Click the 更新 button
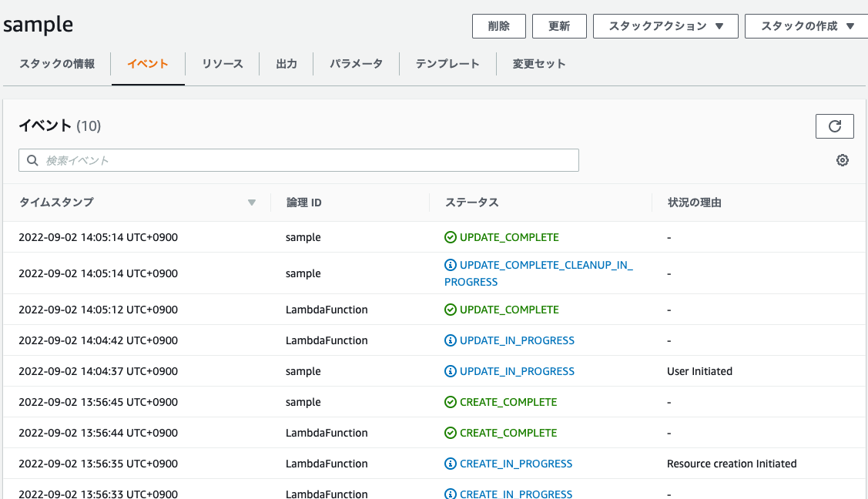 click(x=559, y=26)
